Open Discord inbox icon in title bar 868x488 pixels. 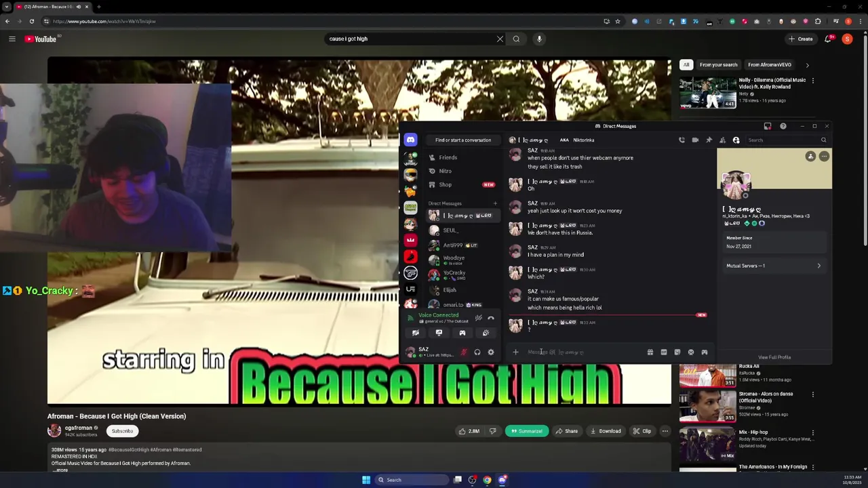[768, 126]
